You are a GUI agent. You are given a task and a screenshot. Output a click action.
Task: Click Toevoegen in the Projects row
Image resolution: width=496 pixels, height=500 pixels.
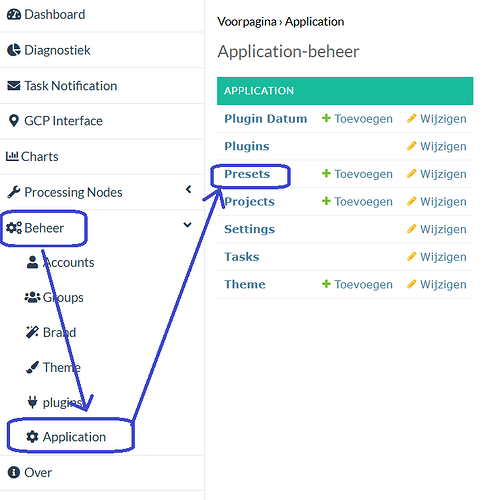(357, 201)
